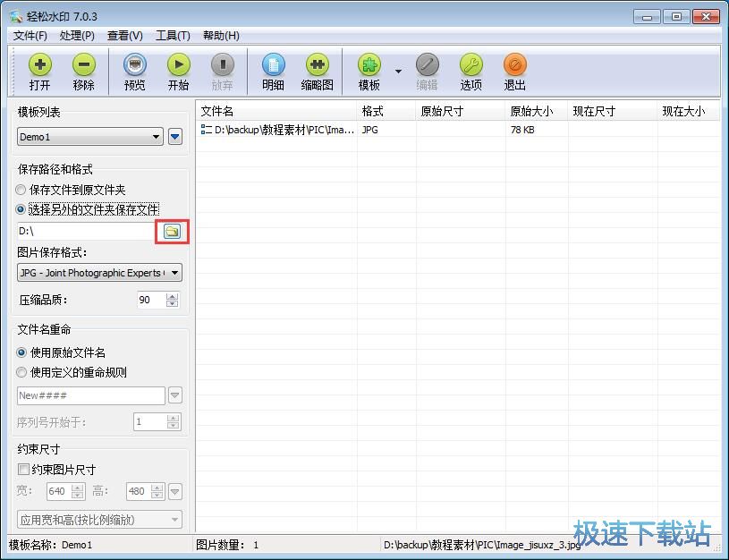
Task: Adjust the 高 480 height spinner arrows
Action: click(157, 491)
